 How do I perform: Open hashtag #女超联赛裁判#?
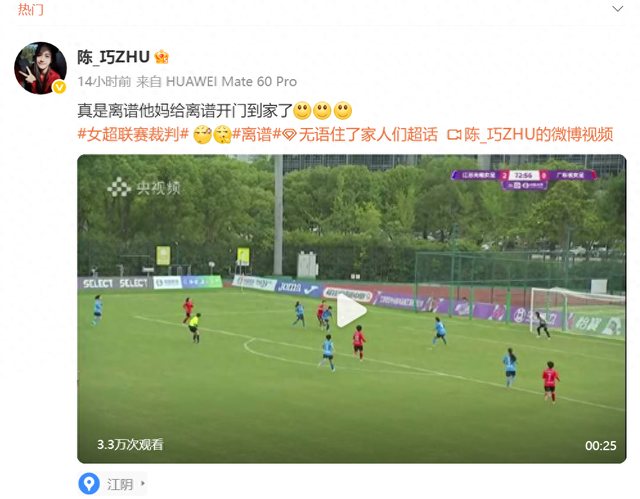pyautogui.click(x=133, y=134)
